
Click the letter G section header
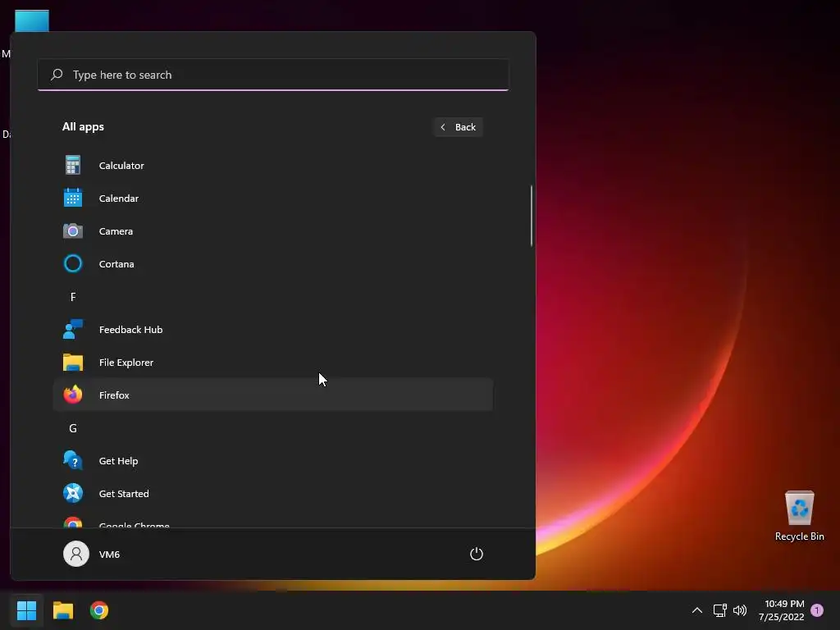click(73, 428)
